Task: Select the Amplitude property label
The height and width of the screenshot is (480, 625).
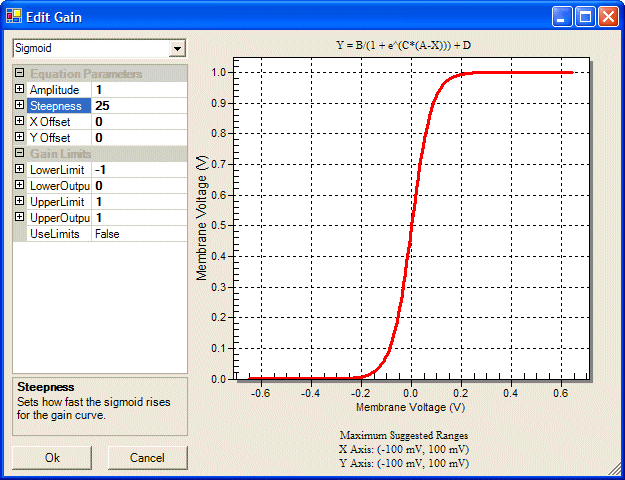Action: [59, 90]
